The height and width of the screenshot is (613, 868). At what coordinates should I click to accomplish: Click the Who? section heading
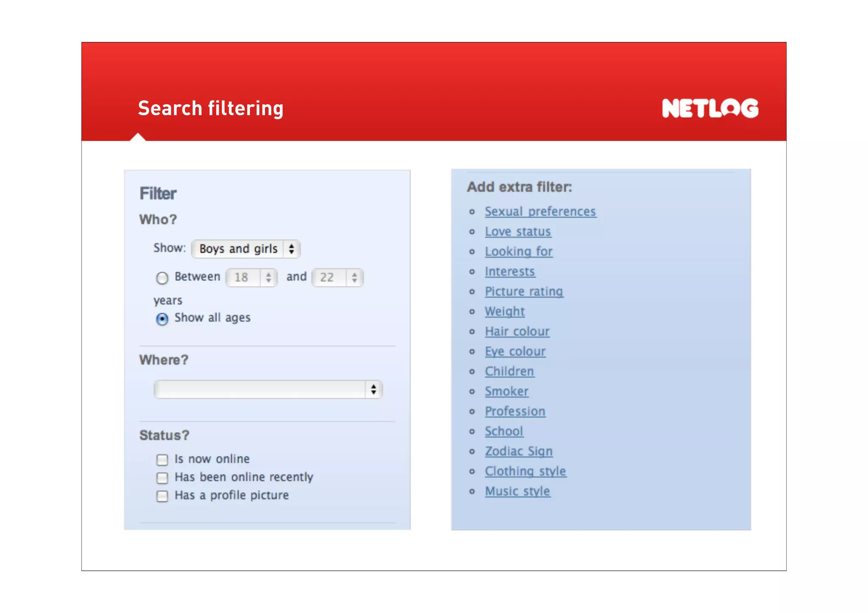coord(158,219)
